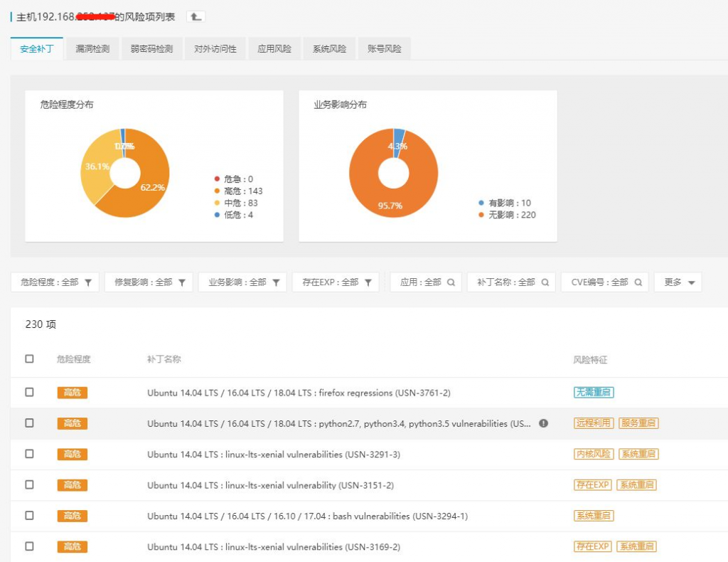Click funnel icon in 业务影响 filter
This screenshot has height=562, width=728.
coord(276,282)
